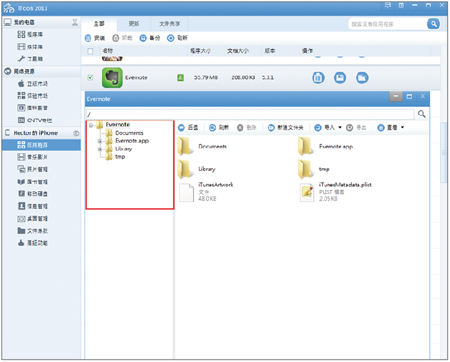Click the trash uninstall icon in Evernote row

(x=318, y=78)
